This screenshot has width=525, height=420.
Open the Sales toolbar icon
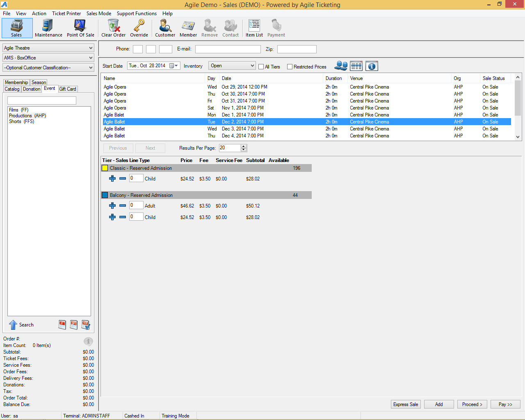(x=17, y=28)
